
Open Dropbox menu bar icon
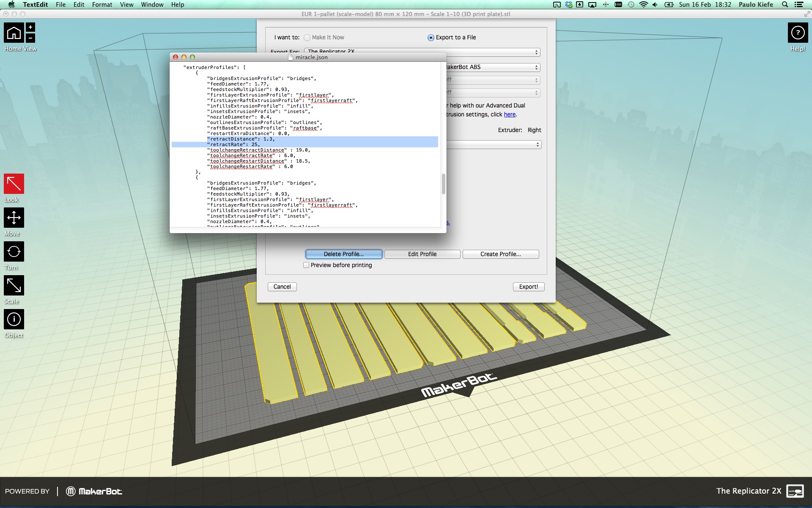coord(569,5)
